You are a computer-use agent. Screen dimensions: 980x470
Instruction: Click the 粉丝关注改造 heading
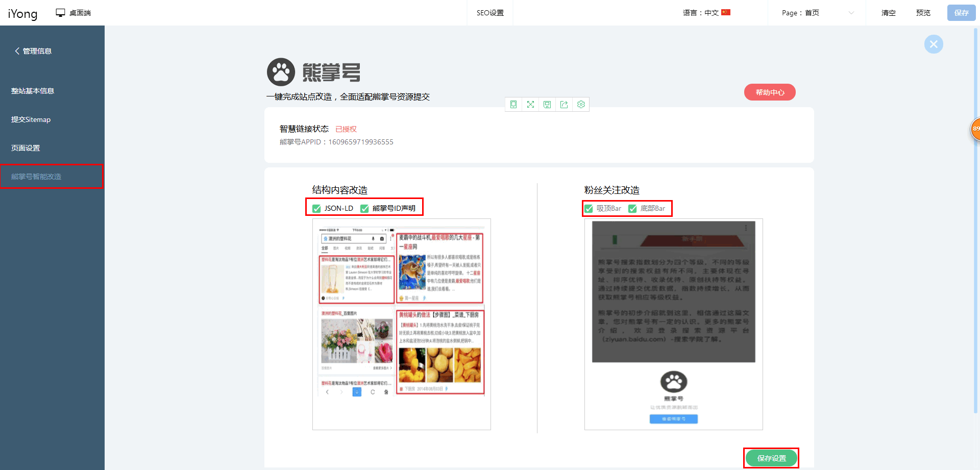click(612, 190)
